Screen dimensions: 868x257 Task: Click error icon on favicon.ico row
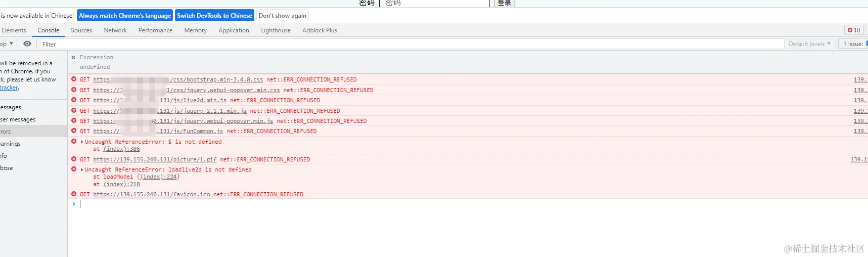point(74,194)
